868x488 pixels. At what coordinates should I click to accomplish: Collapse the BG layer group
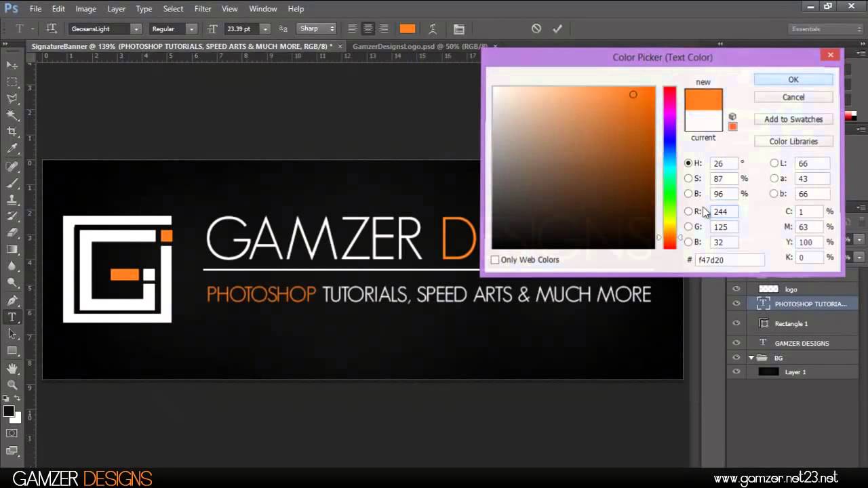pos(751,358)
